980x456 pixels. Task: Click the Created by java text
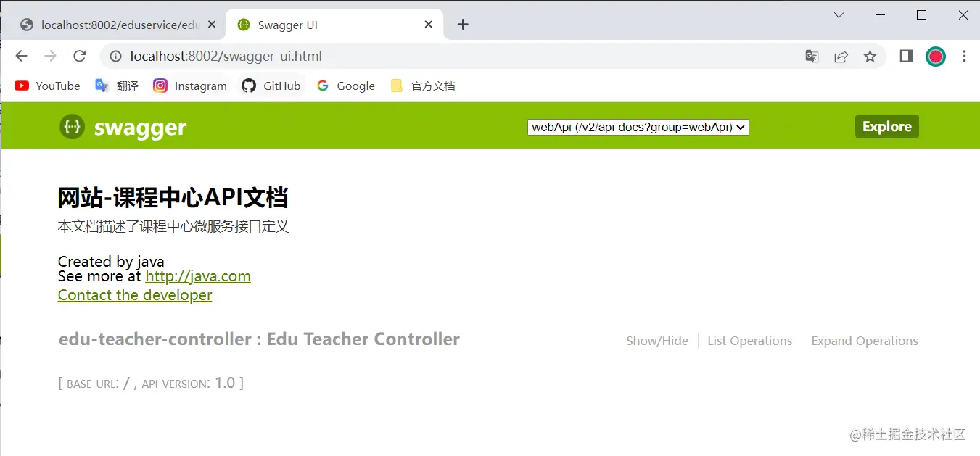[x=111, y=261]
